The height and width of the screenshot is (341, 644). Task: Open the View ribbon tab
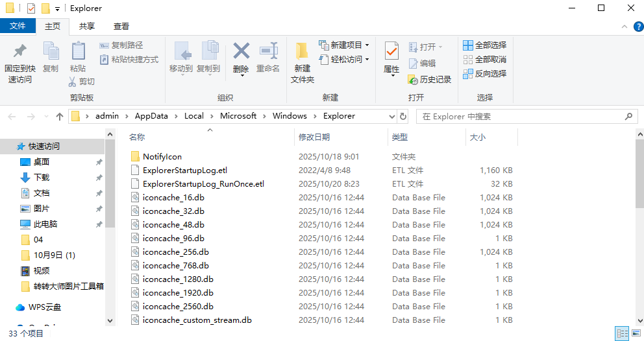(121, 26)
